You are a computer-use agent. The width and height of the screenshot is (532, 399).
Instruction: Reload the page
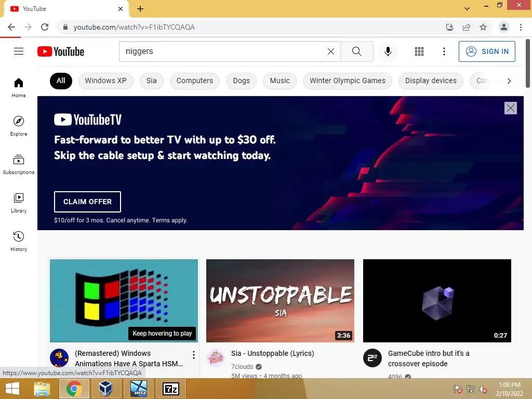click(45, 27)
